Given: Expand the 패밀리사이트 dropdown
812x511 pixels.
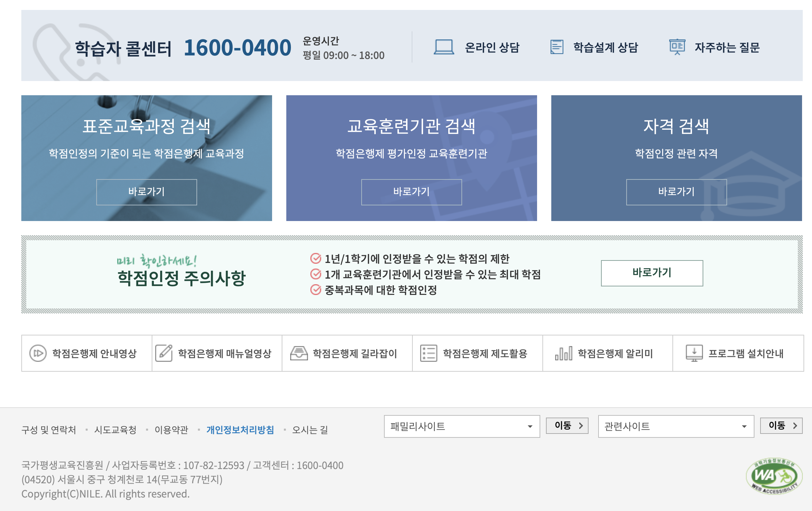Looking at the screenshot, I should [462, 426].
